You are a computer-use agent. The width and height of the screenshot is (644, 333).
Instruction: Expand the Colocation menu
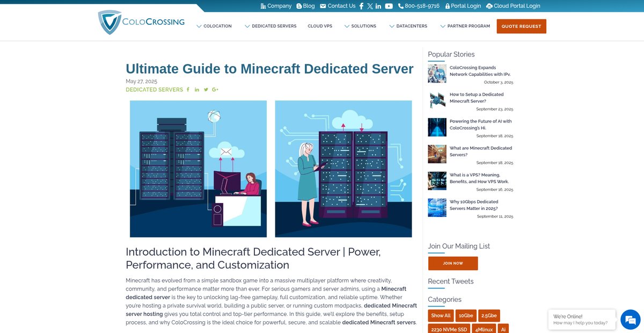pyautogui.click(x=214, y=26)
